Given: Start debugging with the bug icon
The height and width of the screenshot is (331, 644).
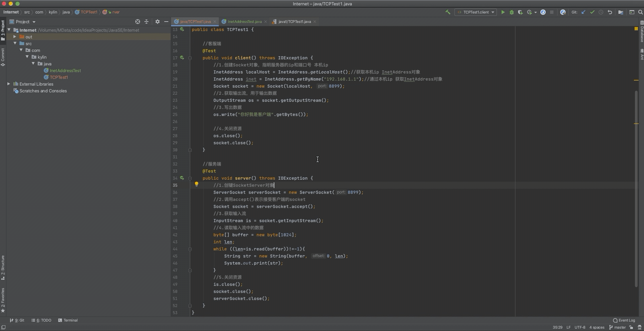Looking at the screenshot, I should (x=512, y=12).
